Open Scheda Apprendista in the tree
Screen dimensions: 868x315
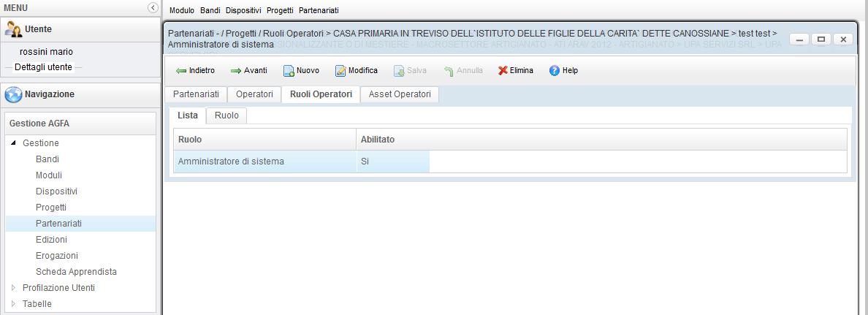click(76, 272)
